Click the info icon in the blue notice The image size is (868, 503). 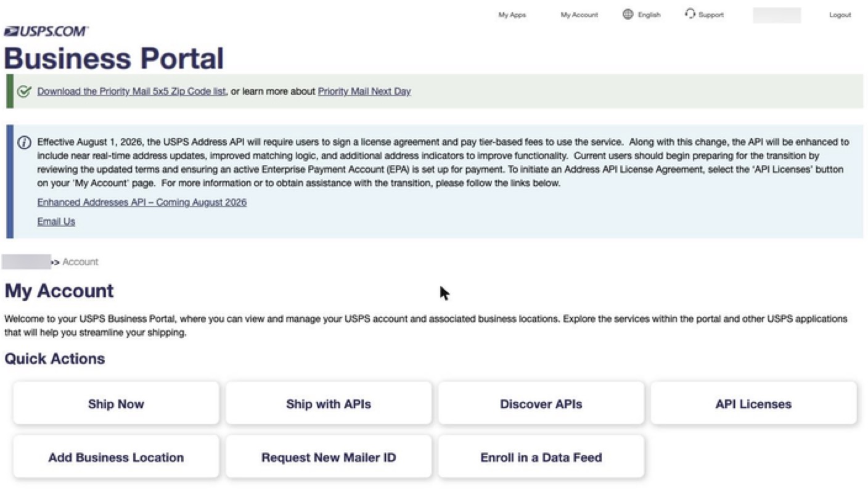pyautogui.click(x=25, y=143)
